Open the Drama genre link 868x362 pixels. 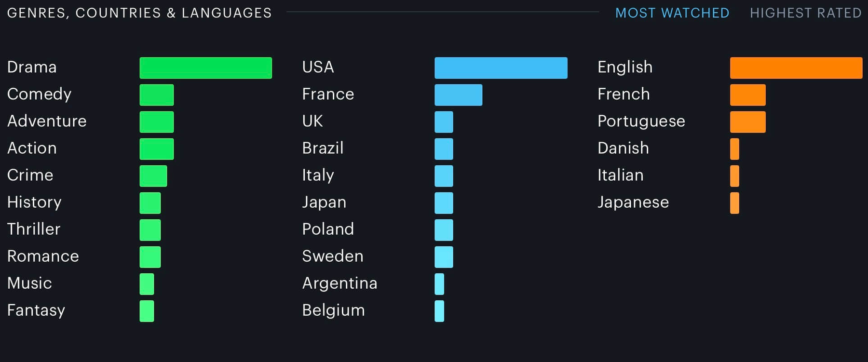(32, 67)
